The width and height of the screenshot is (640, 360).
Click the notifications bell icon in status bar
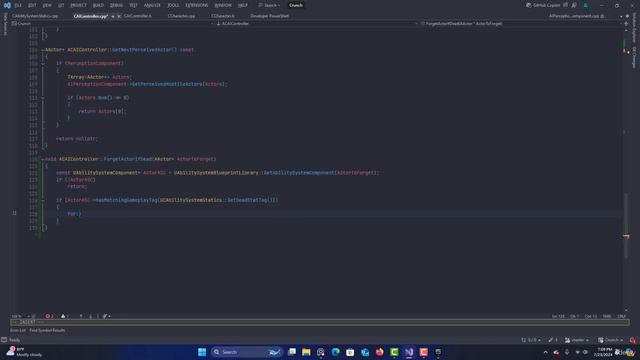tap(632, 340)
